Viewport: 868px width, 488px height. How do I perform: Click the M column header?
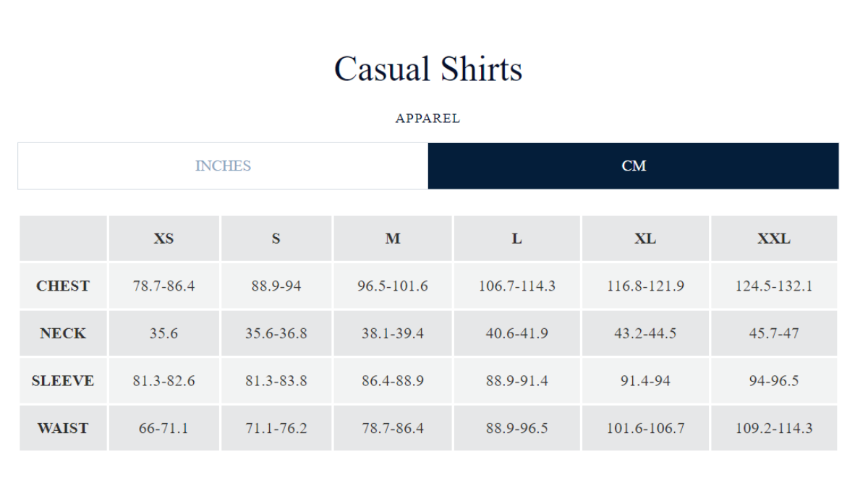[x=393, y=239]
